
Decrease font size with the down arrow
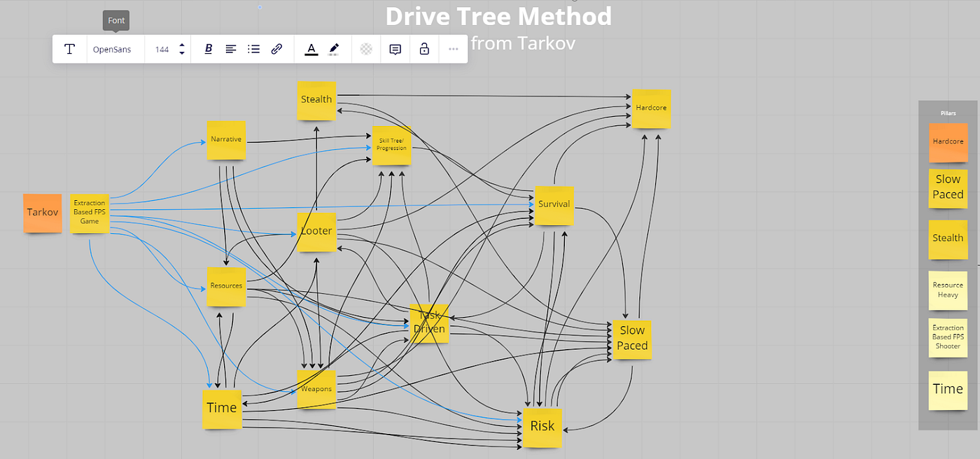pyautogui.click(x=182, y=54)
